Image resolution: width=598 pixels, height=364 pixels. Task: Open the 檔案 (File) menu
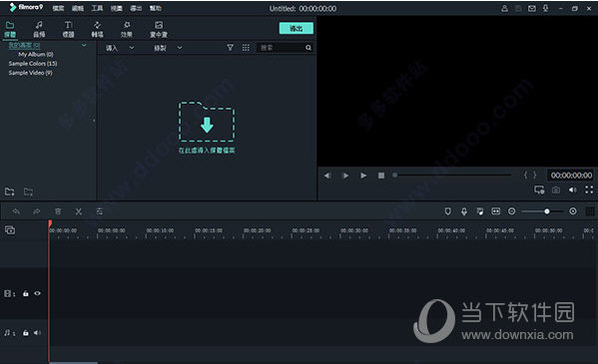click(58, 8)
